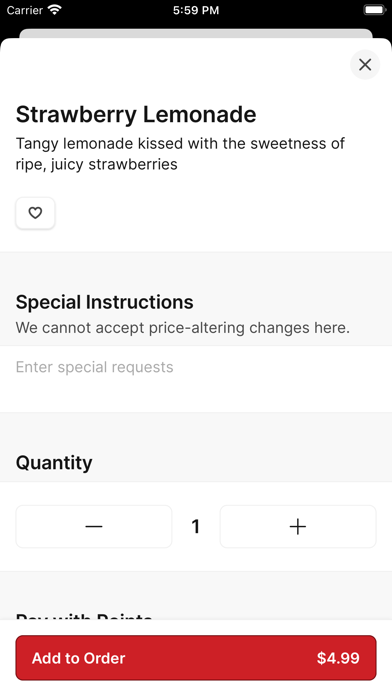This screenshot has height=696, width=392.
Task: Tap the empty area below special requests
Action: (196, 395)
